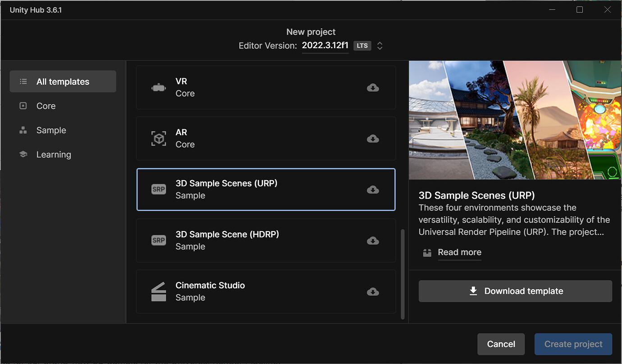Click the VR headset icon
This screenshot has width=622, height=364.
pos(159,87)
